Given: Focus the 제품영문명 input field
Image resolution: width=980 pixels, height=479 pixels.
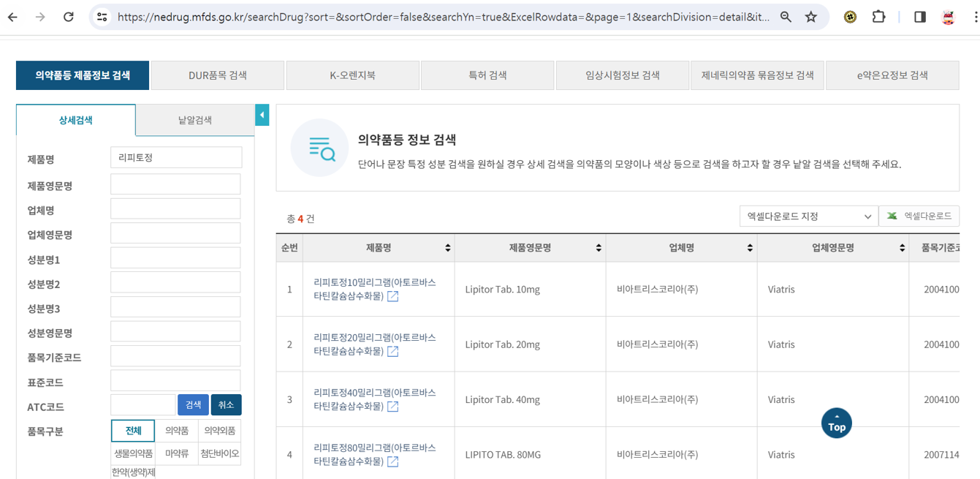Looking at the screenshot, I should (176, 184).
